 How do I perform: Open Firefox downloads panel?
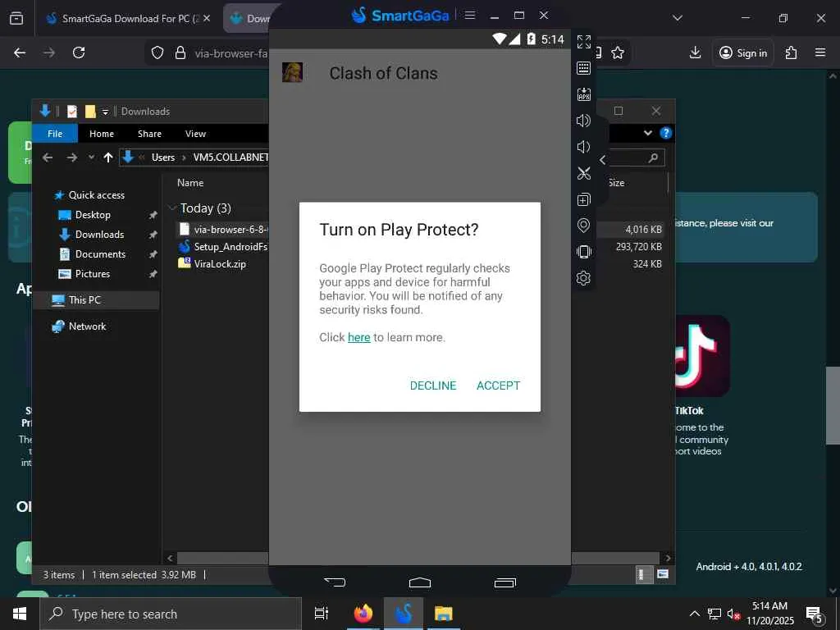[695, 52]
